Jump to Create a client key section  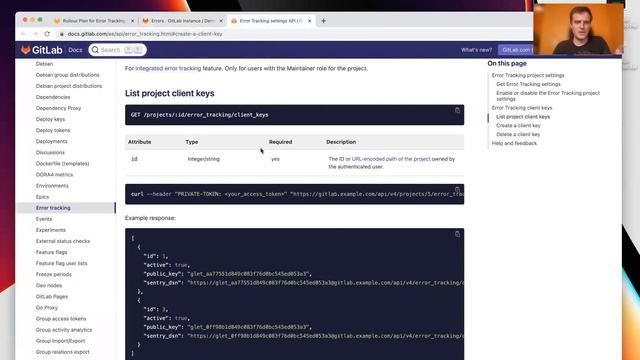pos(518,126)
